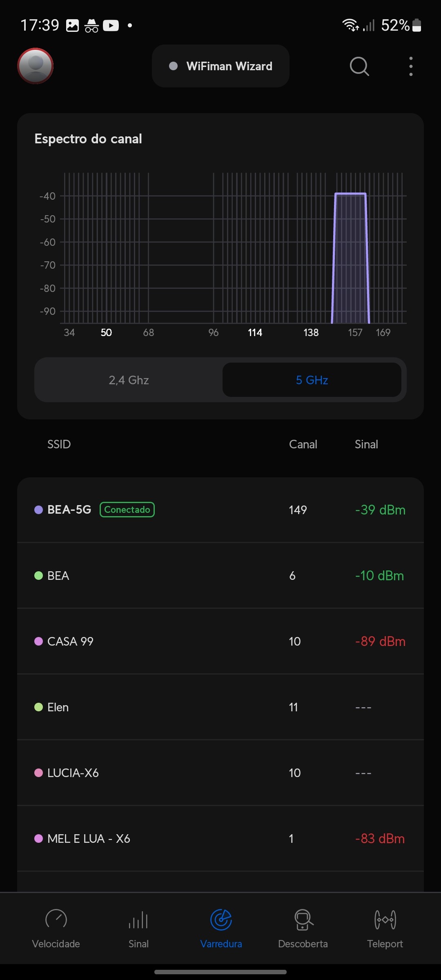
Task: Tap the MEL E LUA - X6 network
Action: click(x=220, y=839)
